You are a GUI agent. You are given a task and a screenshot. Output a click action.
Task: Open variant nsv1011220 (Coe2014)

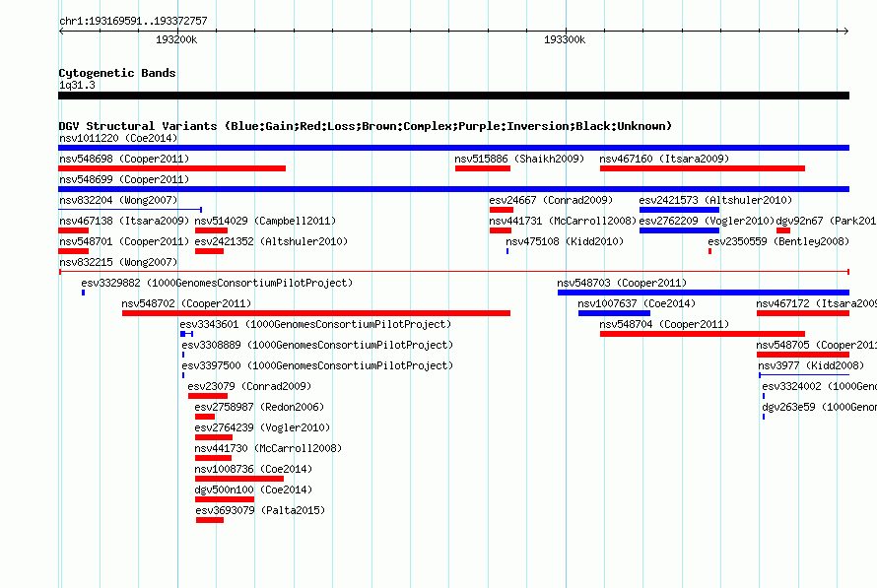tap(118, 138)
